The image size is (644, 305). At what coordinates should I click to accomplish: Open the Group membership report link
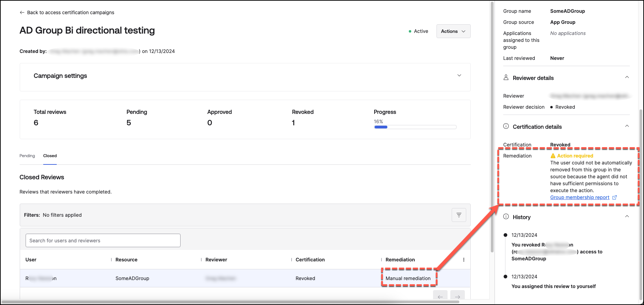pos(580,197)
